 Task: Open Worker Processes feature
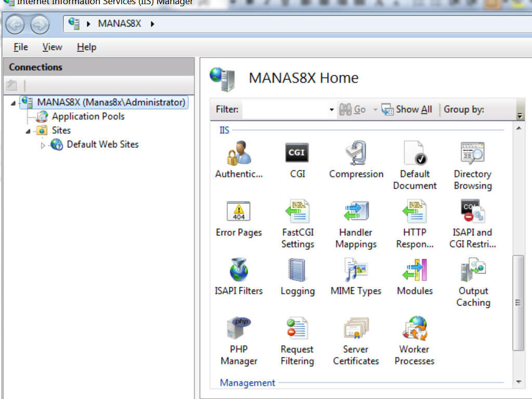point(414,341)
